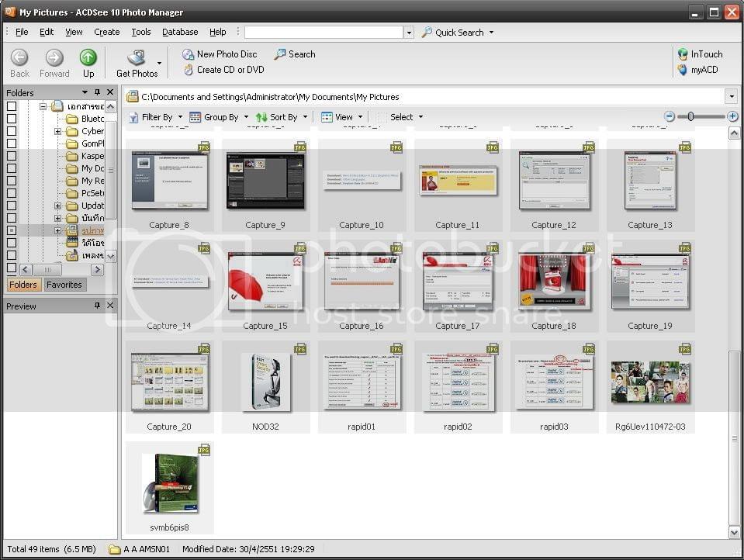Screen dimensions: 744x560
Task: Click the New Photo Disc icon
Action: point(189,54)
